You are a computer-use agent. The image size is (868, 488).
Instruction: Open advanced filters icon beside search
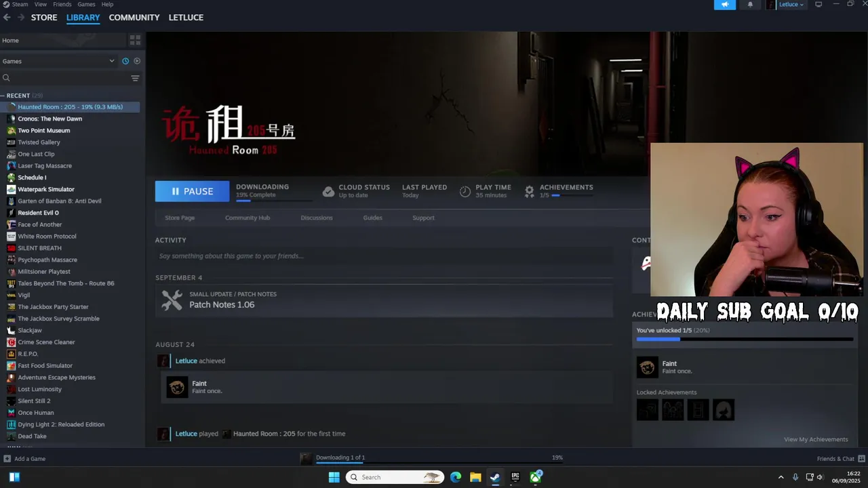click(135, 78)
